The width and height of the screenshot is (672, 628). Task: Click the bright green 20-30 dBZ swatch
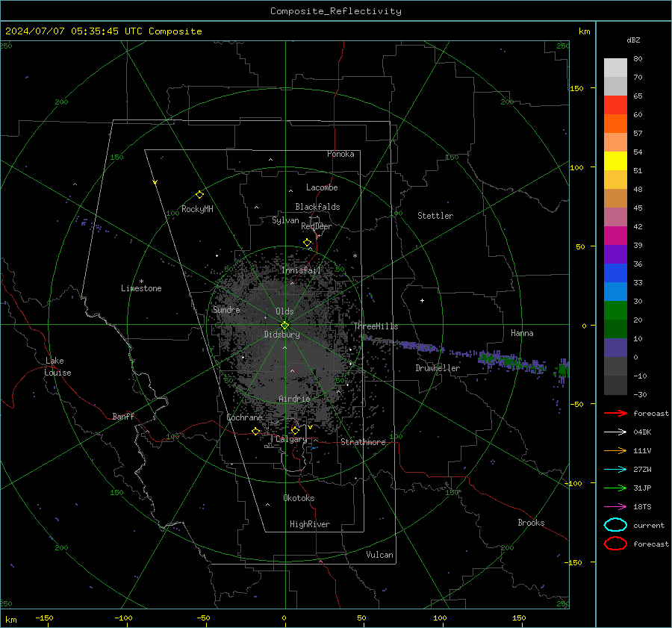[615, 311]
